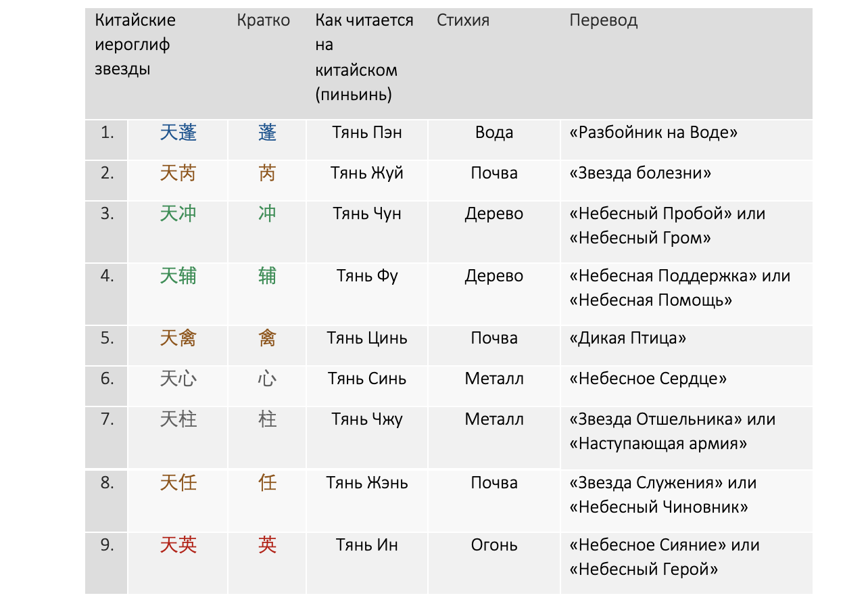Click the «Перевод» column header

tap(603, 20)
